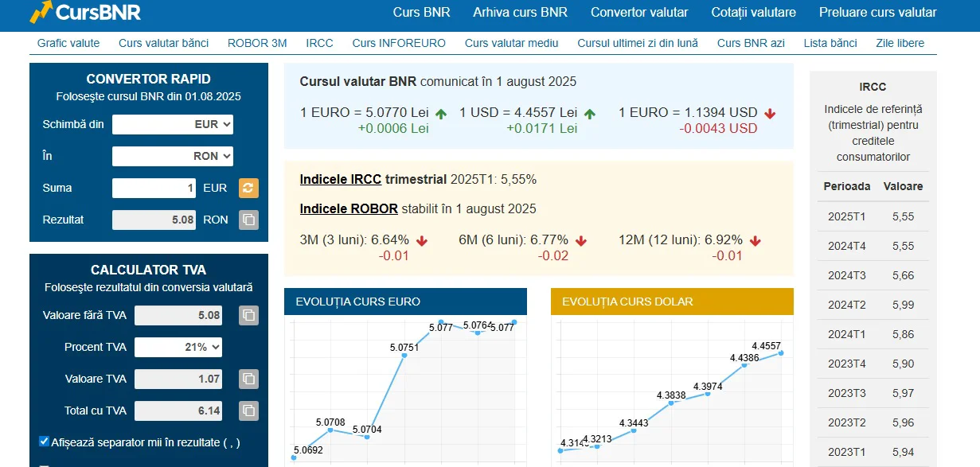The width and height of the screenshot is (980, 467).
Task: Click the CONVERTOR RAPID heading
Action: coord(149,79)
